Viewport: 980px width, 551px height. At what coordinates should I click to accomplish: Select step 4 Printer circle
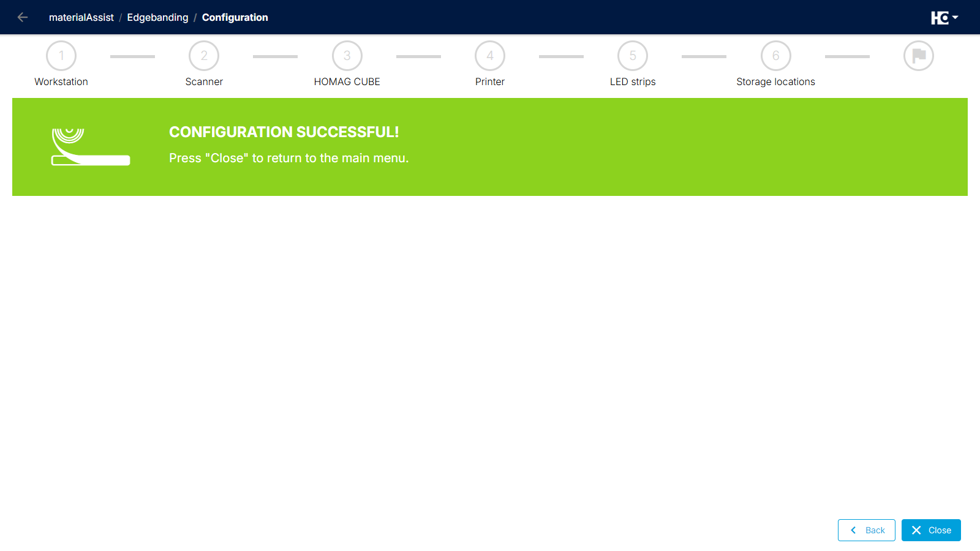pos(490,56)
